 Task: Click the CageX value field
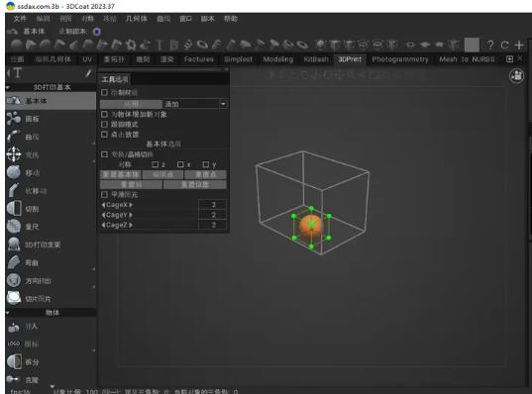(x=213, y=205)
